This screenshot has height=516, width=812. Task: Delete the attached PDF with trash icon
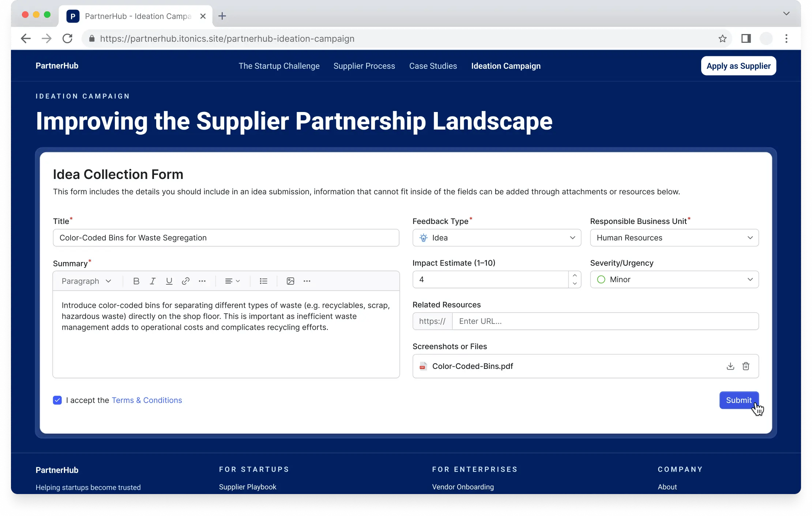(746, 366)
